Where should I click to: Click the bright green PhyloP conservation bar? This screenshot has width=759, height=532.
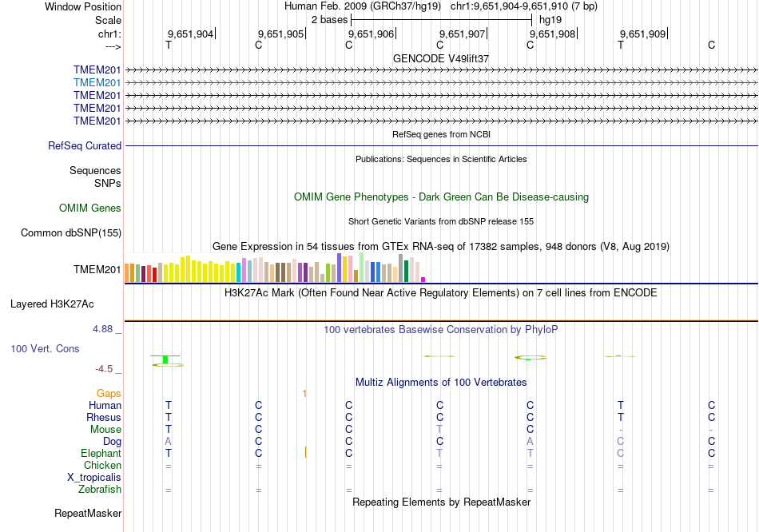(165, 359)
